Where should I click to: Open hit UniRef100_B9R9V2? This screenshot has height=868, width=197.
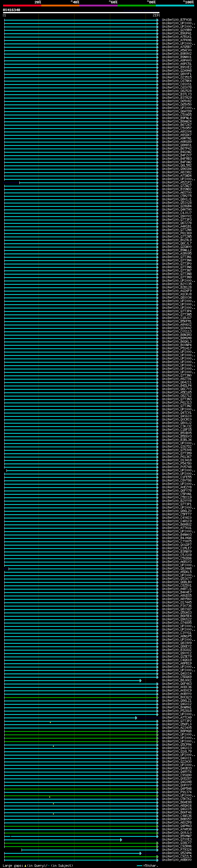coord(177,54)
